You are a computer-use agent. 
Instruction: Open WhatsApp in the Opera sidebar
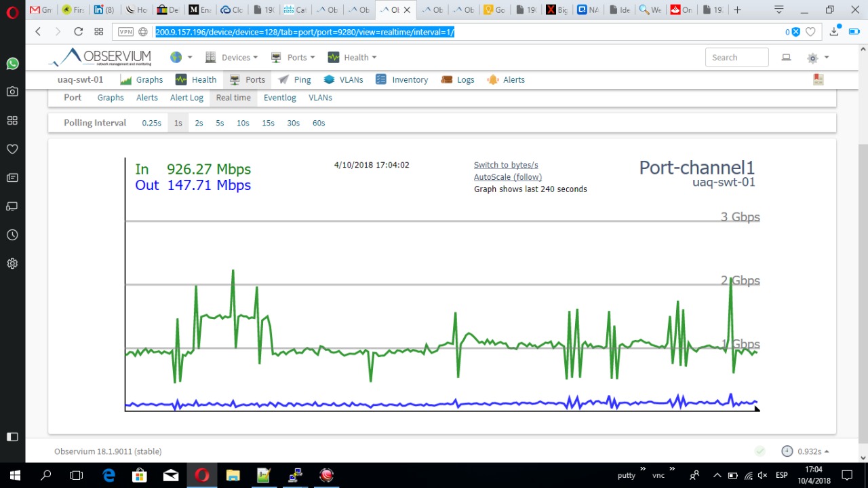tap(12, 63)
